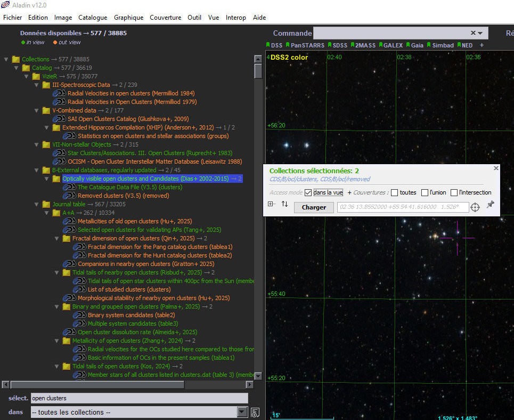The width and height of the screenshot is (514, 420).
Task: Open the Graphique menu
Action: pyautogui.click(x=128, y=18)
